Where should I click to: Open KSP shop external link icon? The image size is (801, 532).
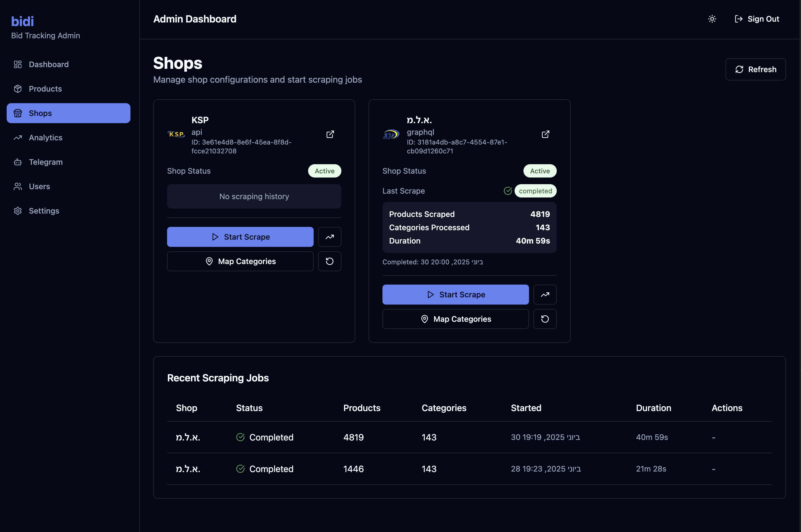click(330, 134)
